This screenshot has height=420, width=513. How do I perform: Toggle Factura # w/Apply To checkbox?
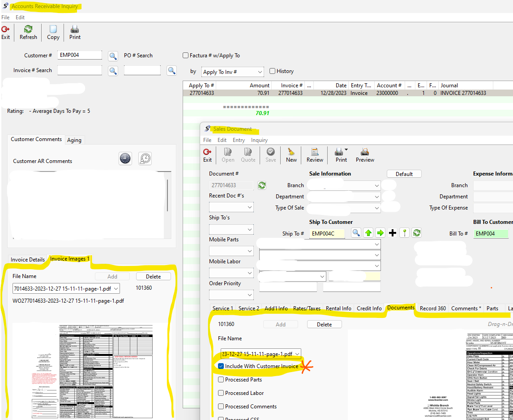point(185,56)
